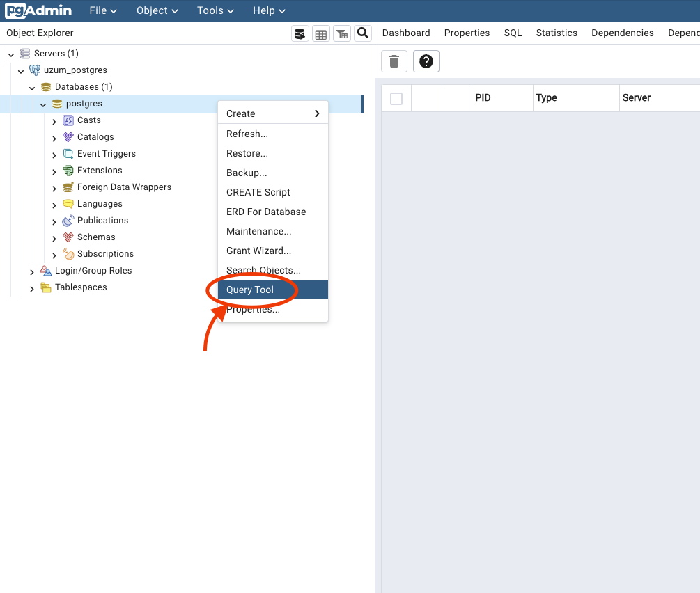Select the Tablespaces tree item
Screen dimensions: 700x593
coord(81,287)
